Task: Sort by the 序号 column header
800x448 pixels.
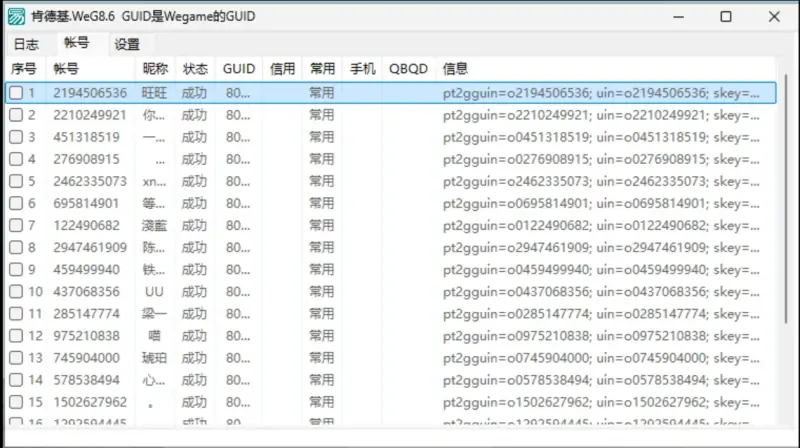Action: pyautogui.click(x=24, y=69)
